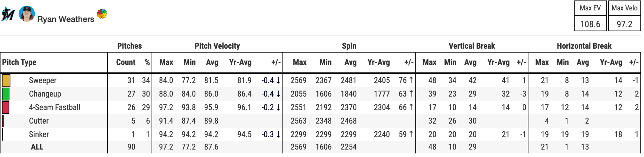The height and width of the screenshot is (157, 644).
Task: Click the Sinker velocity down-arrow indicator
Action: coord(278,134)
